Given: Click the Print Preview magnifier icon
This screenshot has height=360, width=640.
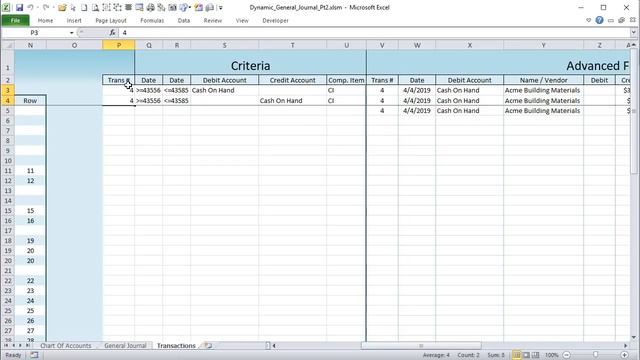Looking at the screenshot, I should click(x=95, y=7).
